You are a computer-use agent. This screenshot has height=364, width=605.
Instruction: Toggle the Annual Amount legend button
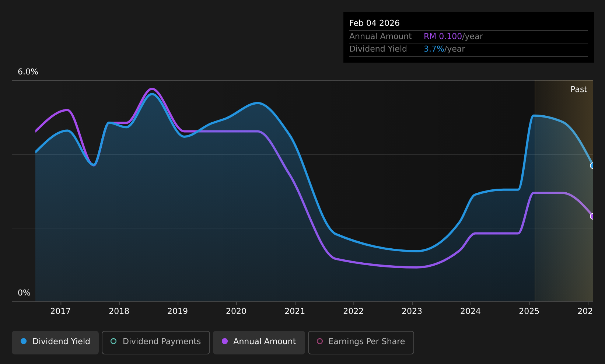(x=259, y=342)
